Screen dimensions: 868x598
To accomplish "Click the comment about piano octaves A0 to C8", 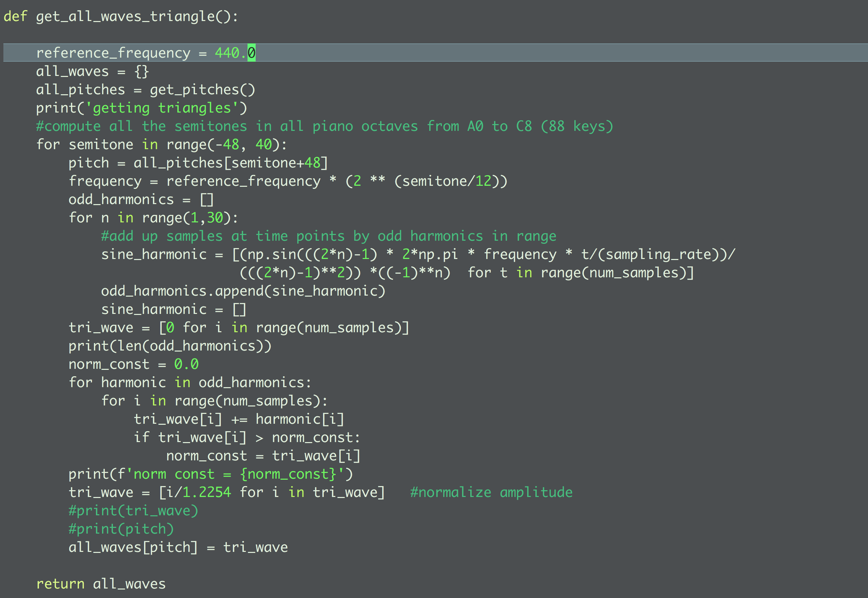I will (322, 126).
